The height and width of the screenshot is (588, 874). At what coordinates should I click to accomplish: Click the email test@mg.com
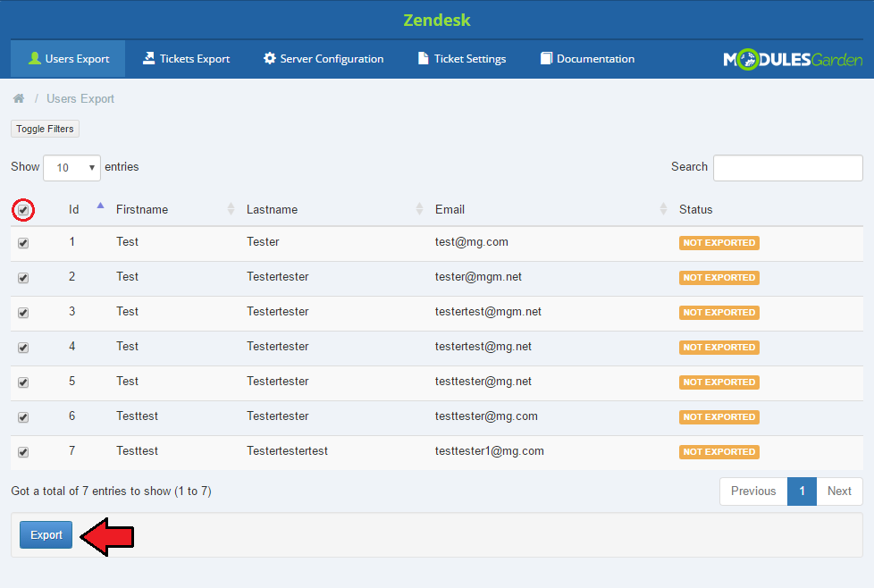(472, 242)
